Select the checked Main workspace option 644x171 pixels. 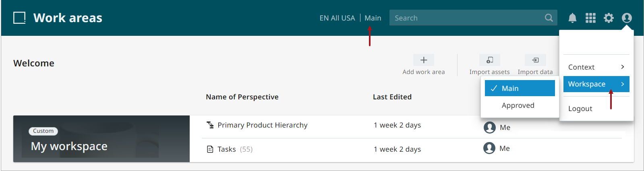520,89
